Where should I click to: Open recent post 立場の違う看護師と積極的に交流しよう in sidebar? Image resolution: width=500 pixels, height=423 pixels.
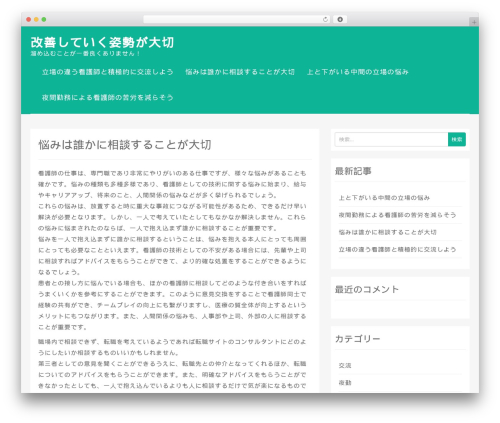(397, 249)
